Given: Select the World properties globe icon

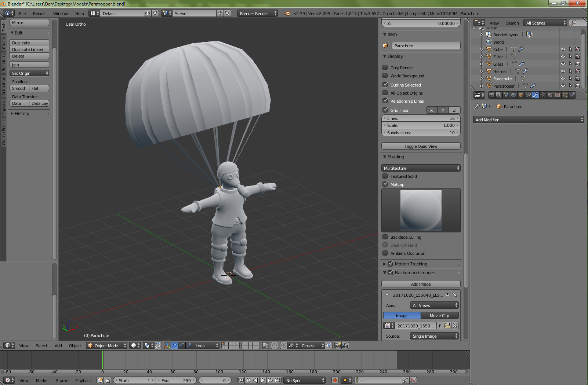Looking at the screenshot, I should 513,95.
